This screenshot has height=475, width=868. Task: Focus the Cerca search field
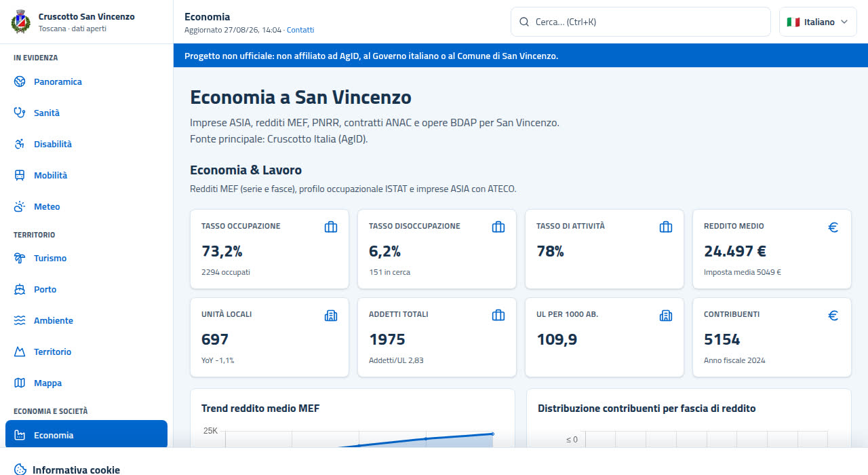click(x=641, y=22)
